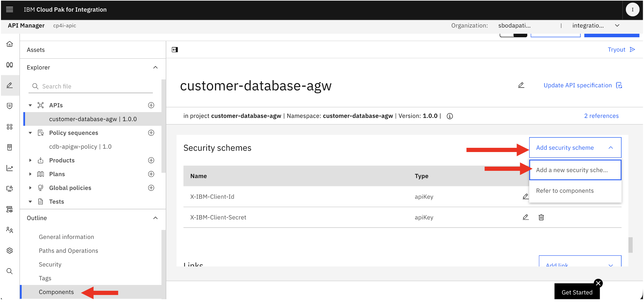
Task: Show version info via the information icon
Action: (x=450, y=116)
